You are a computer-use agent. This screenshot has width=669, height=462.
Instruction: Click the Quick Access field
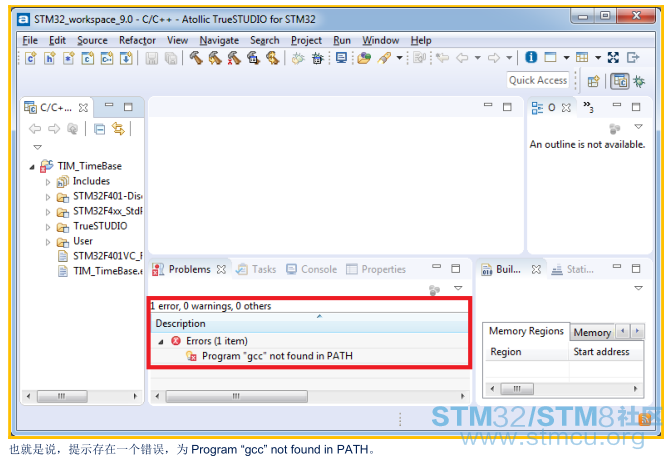click(x=538, y=80)
